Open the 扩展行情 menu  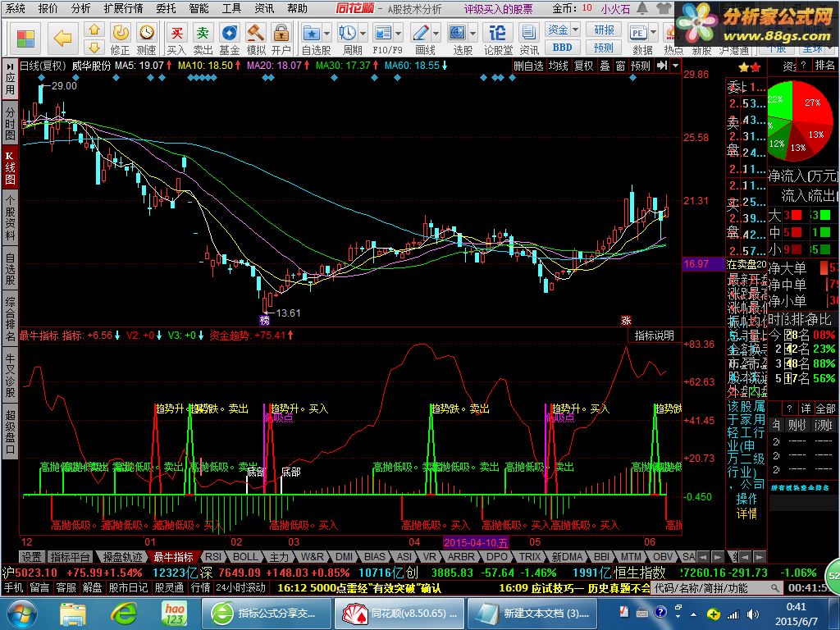click(123, 8)
